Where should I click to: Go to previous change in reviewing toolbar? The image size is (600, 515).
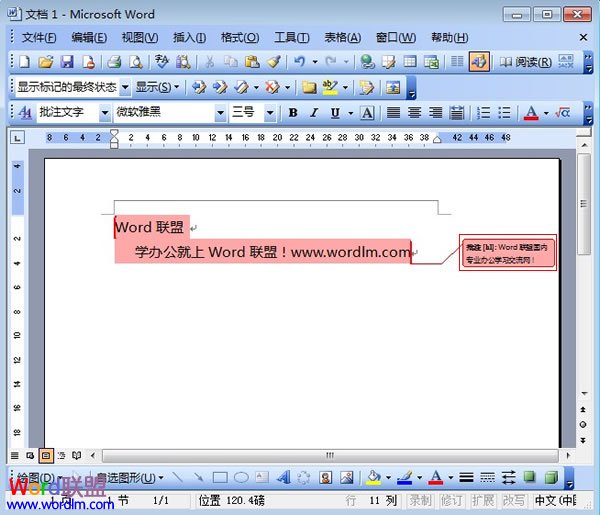click(199, 87)
